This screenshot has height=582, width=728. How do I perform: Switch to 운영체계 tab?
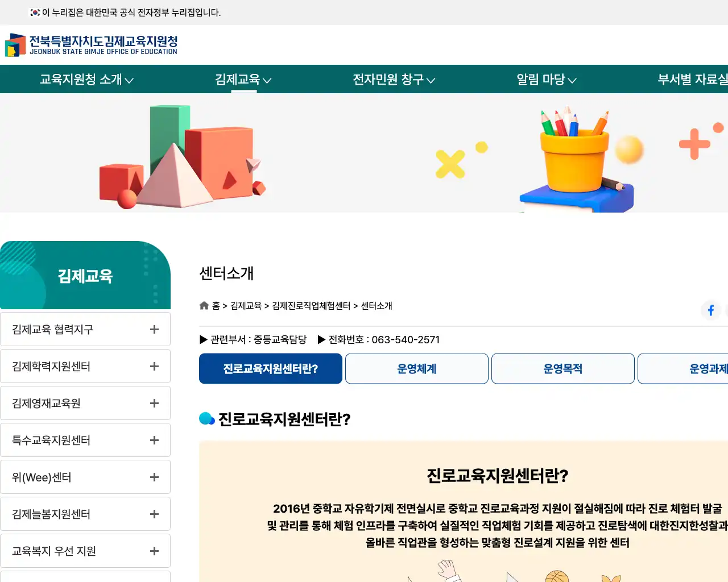pyautogui.click(x=417, y=369)
